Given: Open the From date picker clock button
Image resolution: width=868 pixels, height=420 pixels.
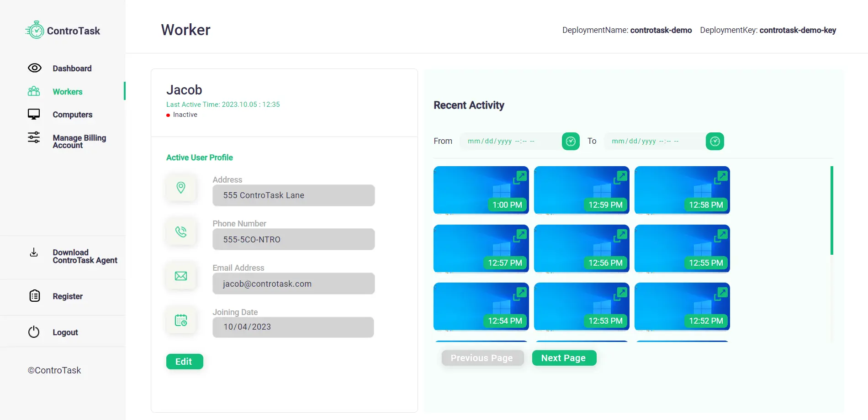Looking at the screenshot, I should point(571,142).
